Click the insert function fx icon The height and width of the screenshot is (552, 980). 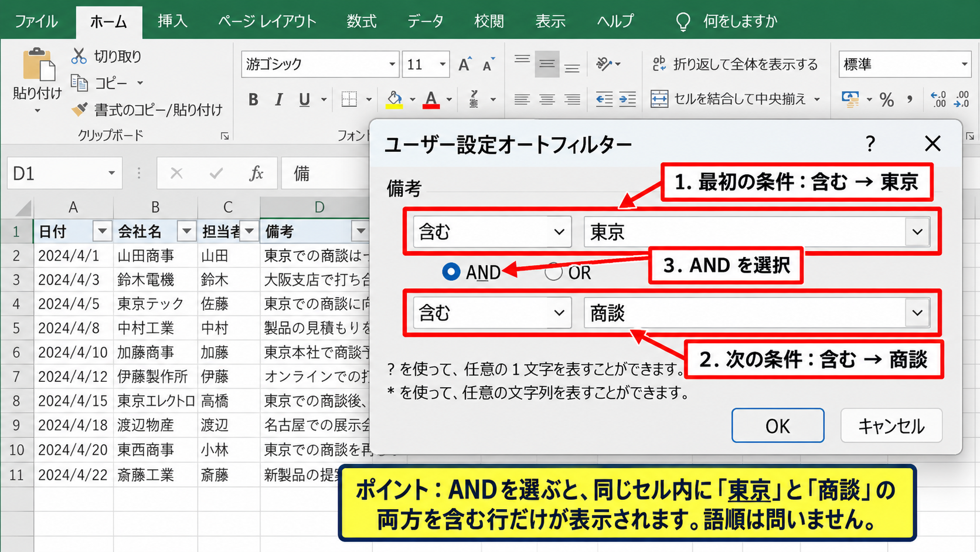click(256, 173)
